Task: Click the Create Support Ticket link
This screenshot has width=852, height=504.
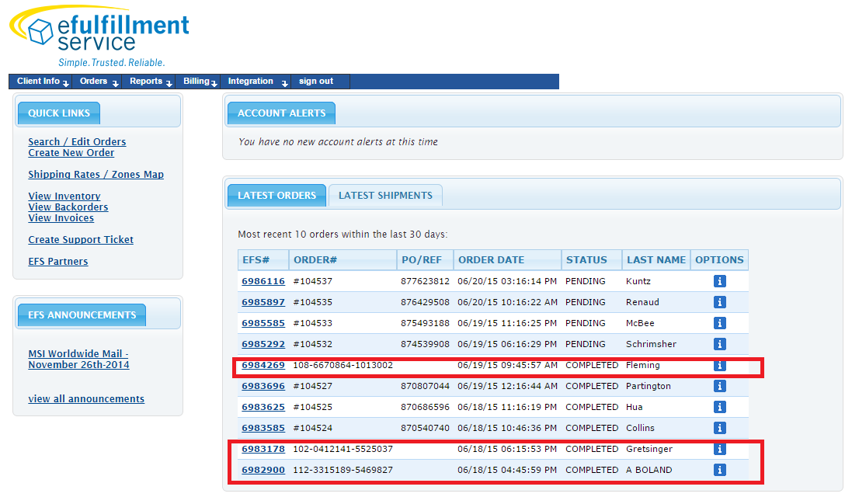Action: (81, 239)
